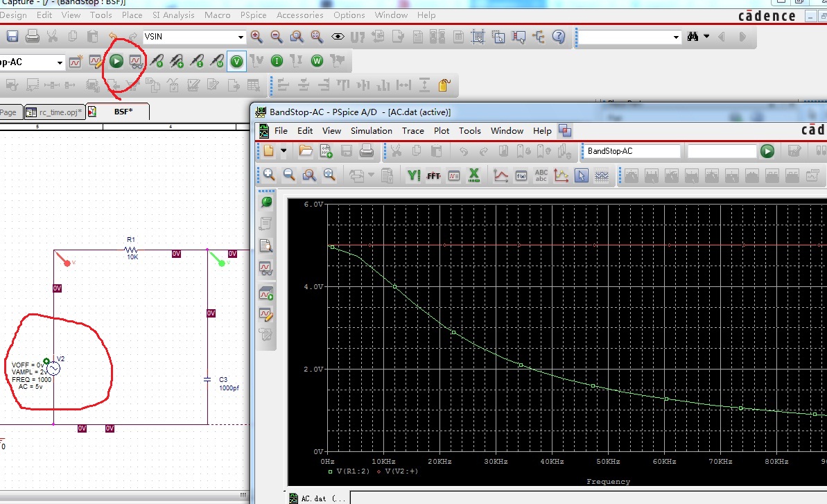Open file in PSpice toolbar
The width and height of the screenshot is (827, 504).
coord(306,150)
